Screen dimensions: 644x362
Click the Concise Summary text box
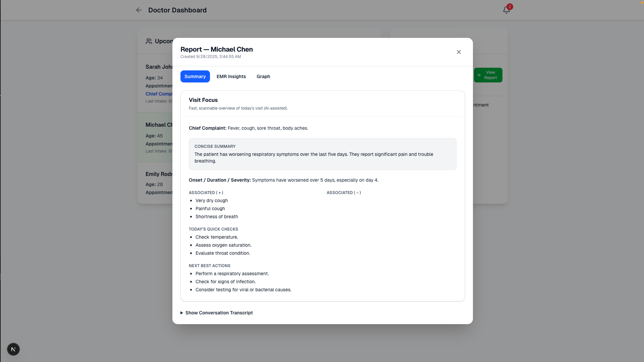coord(322,154)
